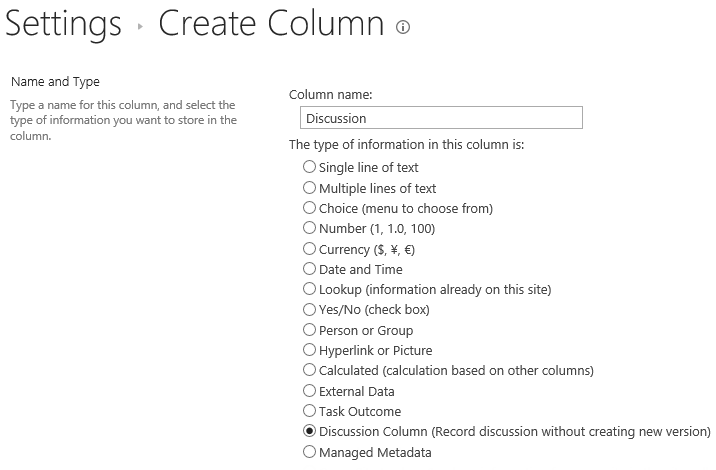716x470 pixels.
Task: Pick the Currency column type
Action: (x=310, y=249)
